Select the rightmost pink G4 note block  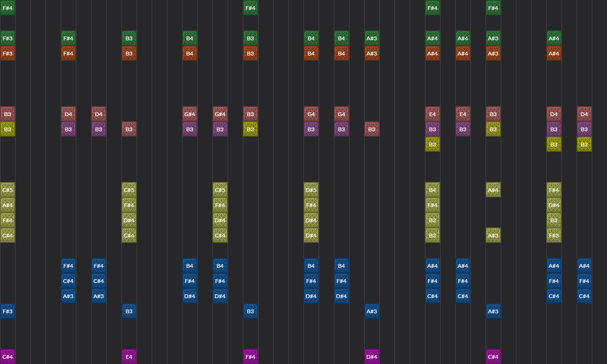341,114
